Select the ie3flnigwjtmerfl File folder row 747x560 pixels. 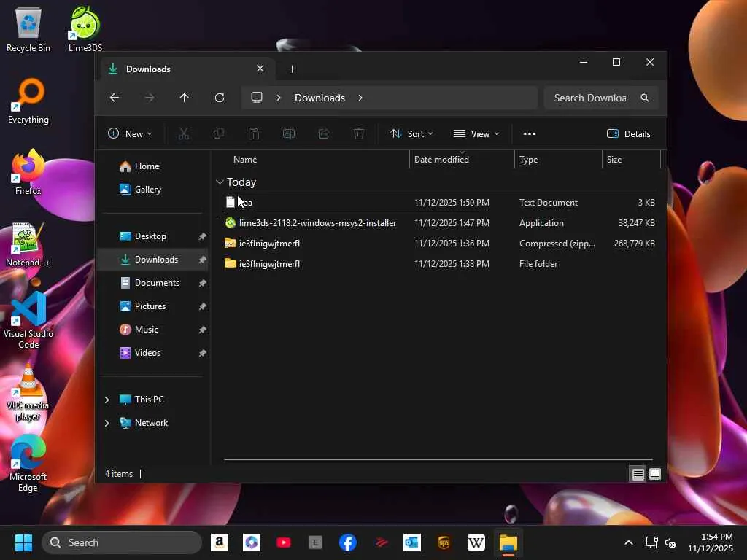tap(440, 264)
